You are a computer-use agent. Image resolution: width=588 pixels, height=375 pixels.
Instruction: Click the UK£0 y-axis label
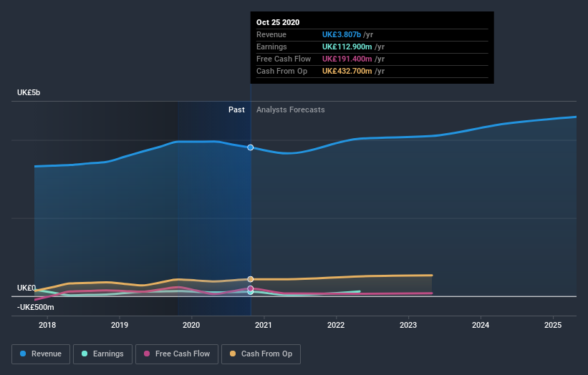click(26, 288)
